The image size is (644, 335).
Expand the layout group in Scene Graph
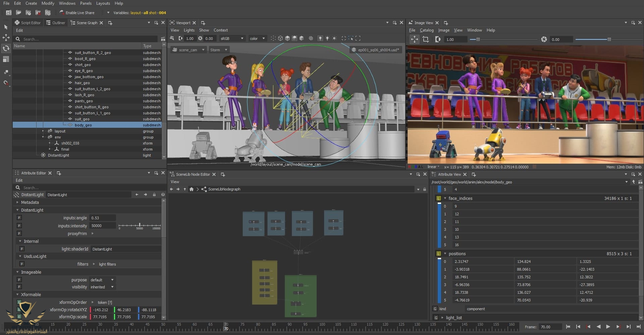click(x=43, y=131)
